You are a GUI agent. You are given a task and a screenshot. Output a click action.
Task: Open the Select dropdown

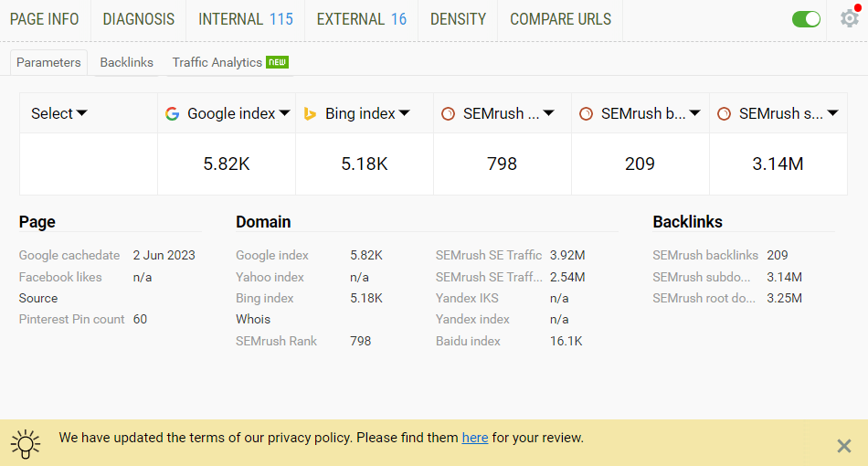tap(58, 113)
